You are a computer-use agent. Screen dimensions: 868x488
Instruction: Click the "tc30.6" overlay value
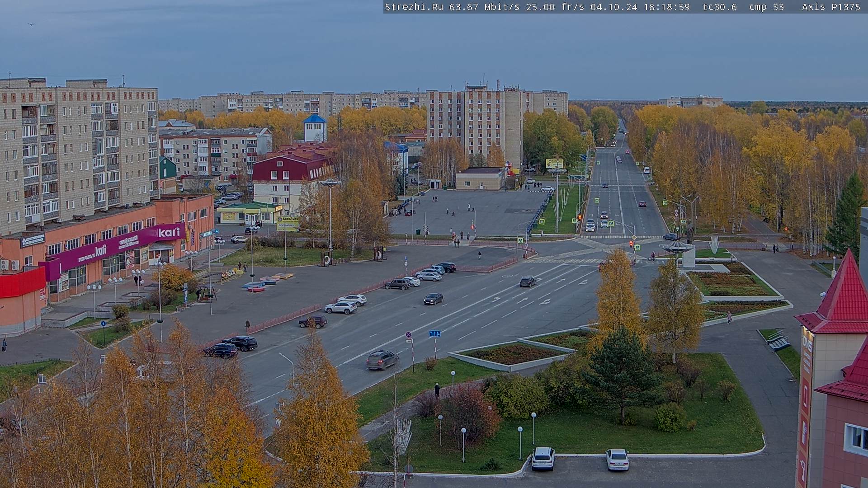click(x=720, y=7)
